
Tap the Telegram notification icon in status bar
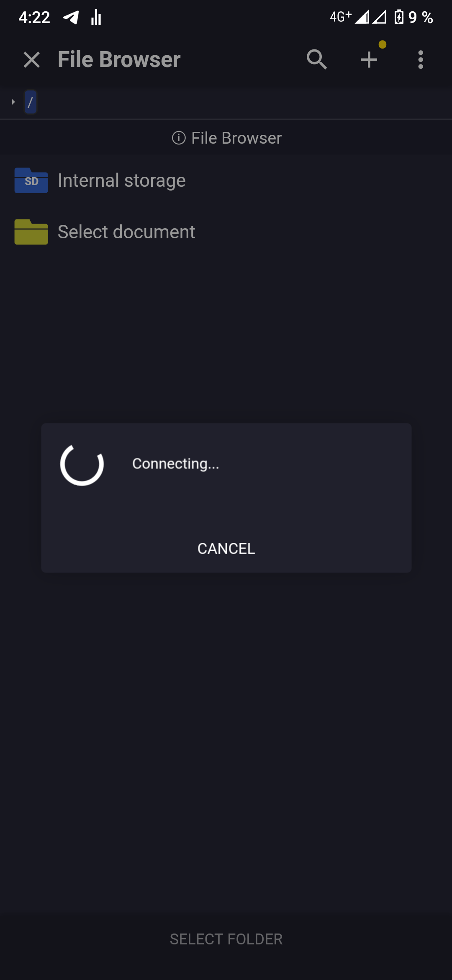71,17
